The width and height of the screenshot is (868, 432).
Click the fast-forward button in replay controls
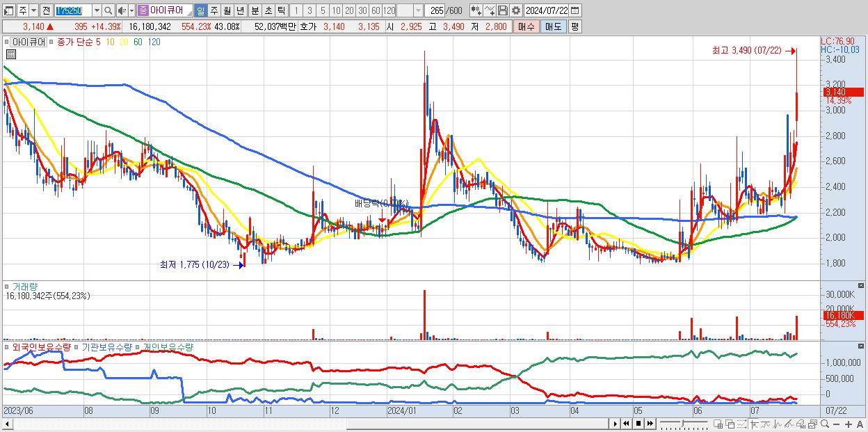coord(650,423)
